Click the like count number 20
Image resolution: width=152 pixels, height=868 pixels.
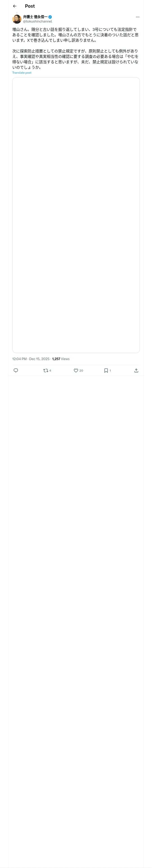coord(81,370)
